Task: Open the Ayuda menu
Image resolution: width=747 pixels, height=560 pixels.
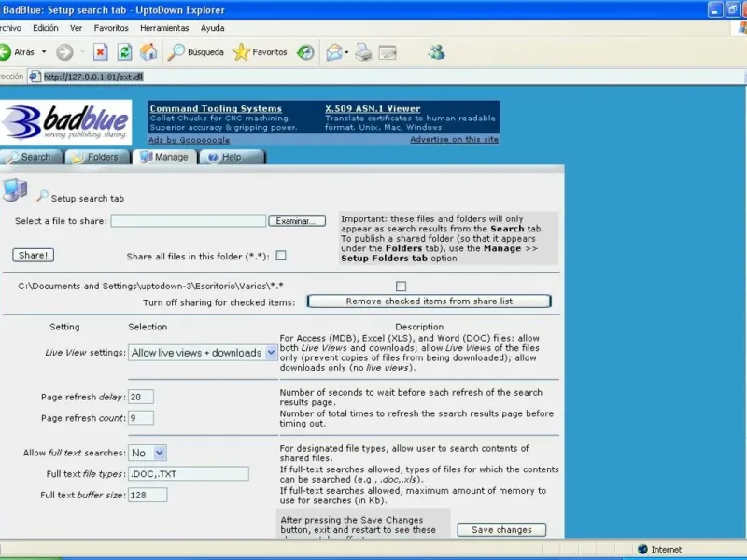Action: (213, 28)
